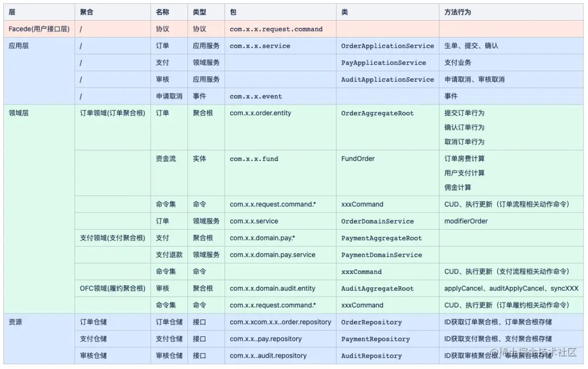Screen dimensions: 588x369
Task: Click PaymentRepository class cell
Action: point(388,339)
